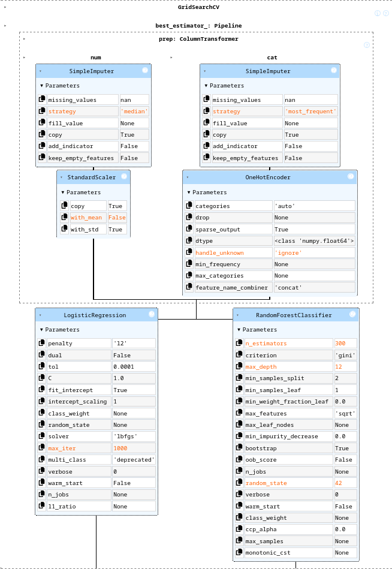
Task: Click copy icon beside with_mean in StandardScaler
Action: (x=65, y=218)
